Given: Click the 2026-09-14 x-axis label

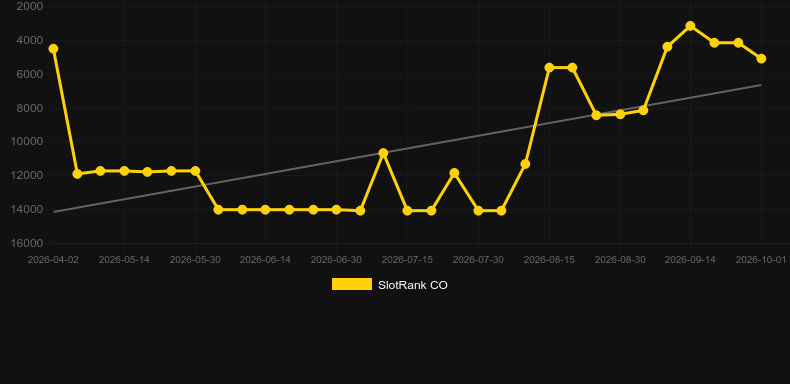Looking at the screenshot, I should coord(690,260).
